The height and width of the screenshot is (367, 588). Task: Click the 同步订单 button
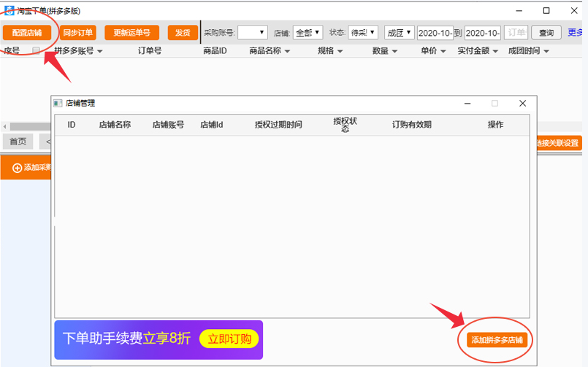[x=77, y=33]
